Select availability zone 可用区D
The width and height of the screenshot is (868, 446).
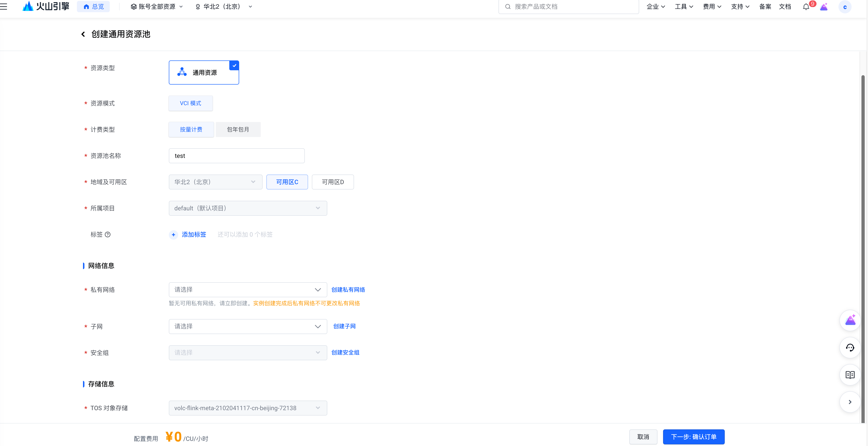pyautogui.click(x=332, y=182)
